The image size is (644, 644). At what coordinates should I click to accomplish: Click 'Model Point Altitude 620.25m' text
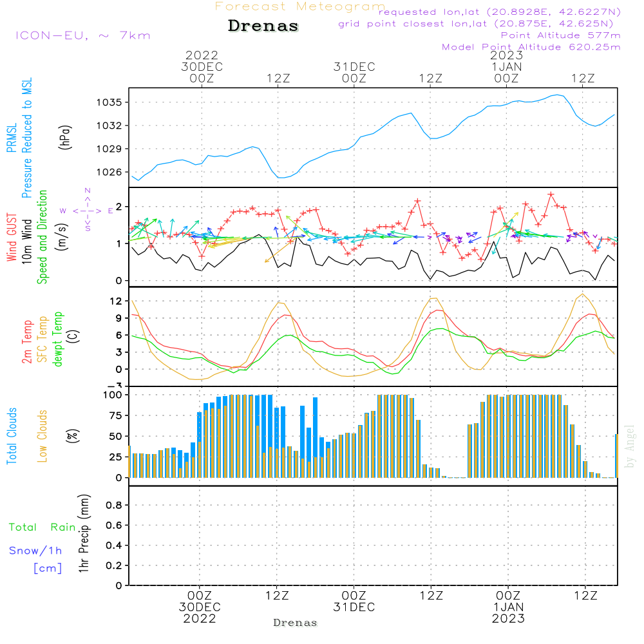(x=531, y=47)
